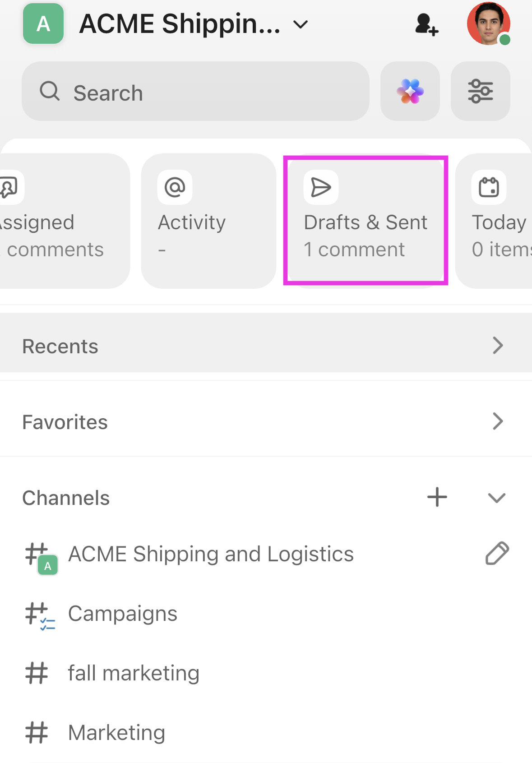
Task: Expand the Recents section
Action: click(x=497, y=346)
